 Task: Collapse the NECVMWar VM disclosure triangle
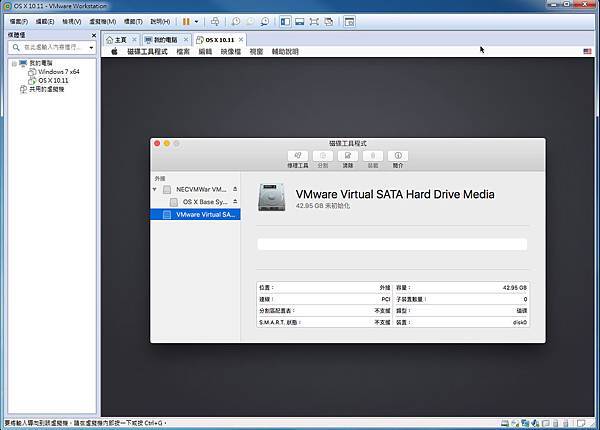click(x=155, y=189)
